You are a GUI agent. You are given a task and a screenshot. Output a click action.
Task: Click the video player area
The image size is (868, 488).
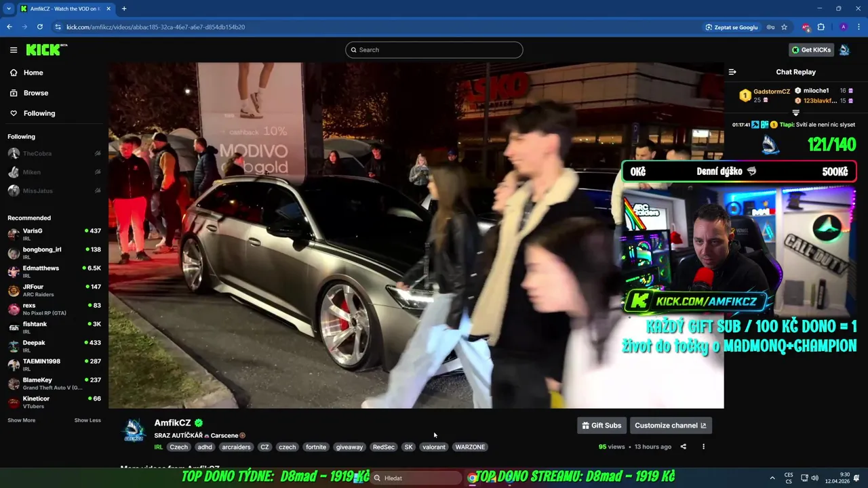click(x=416, y=235)
